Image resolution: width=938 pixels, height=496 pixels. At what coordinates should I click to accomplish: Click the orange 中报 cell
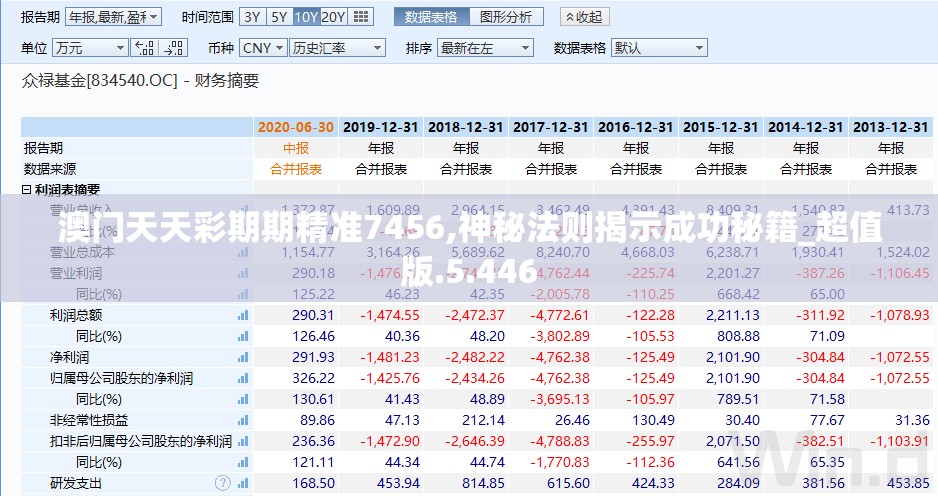point(296,148)
